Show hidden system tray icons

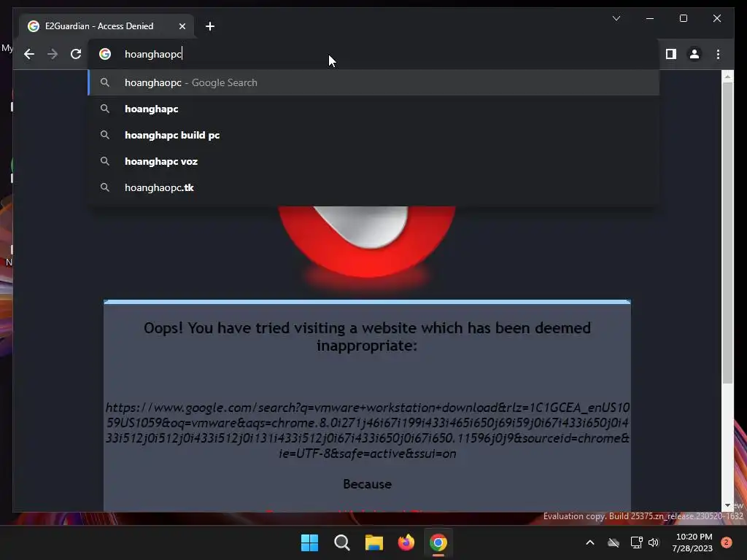pos(589,542)
